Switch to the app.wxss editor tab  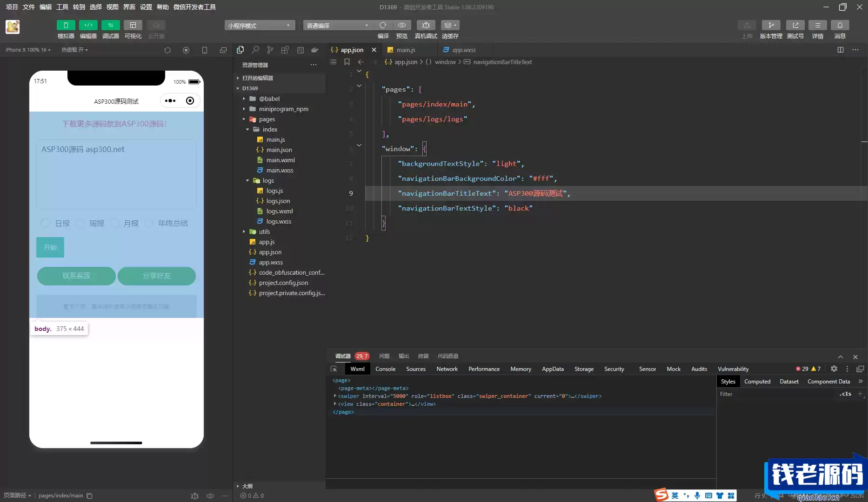point(464,50)
